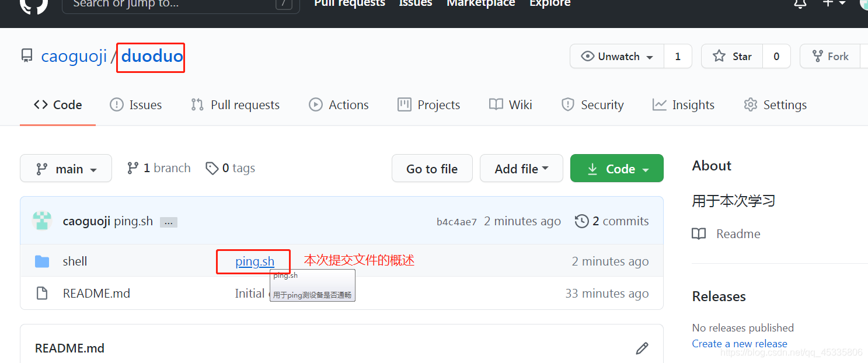Viewport: 868px width, 363px height.
Task: Switch to the repository Pull requests tab
Action: [x=236, y=105]
